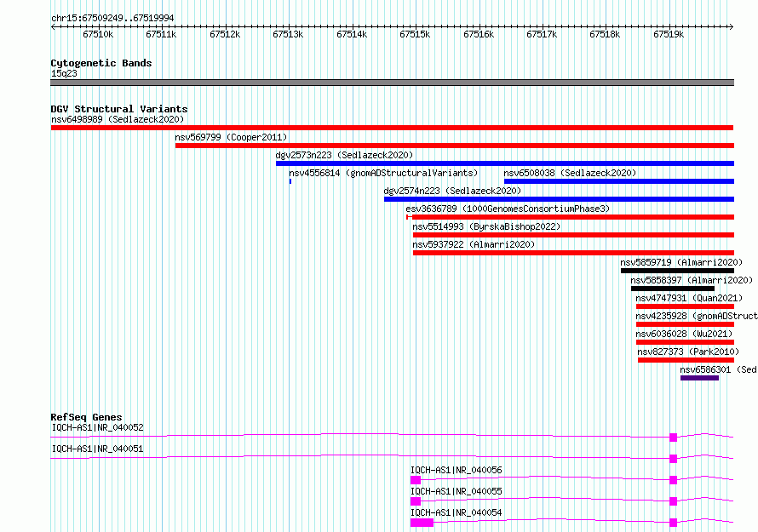Click the nsv5859719 black variant bar
The height and width of the screenshot is (532, 758).
677,271
